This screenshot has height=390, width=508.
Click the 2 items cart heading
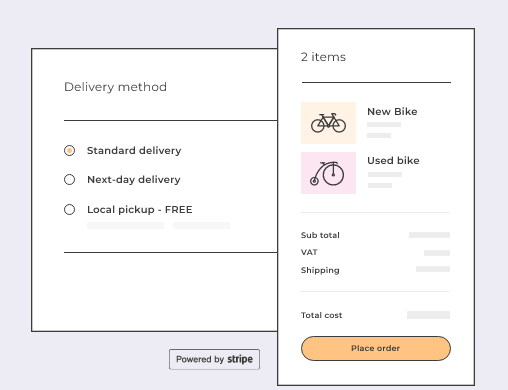[323, 57]
